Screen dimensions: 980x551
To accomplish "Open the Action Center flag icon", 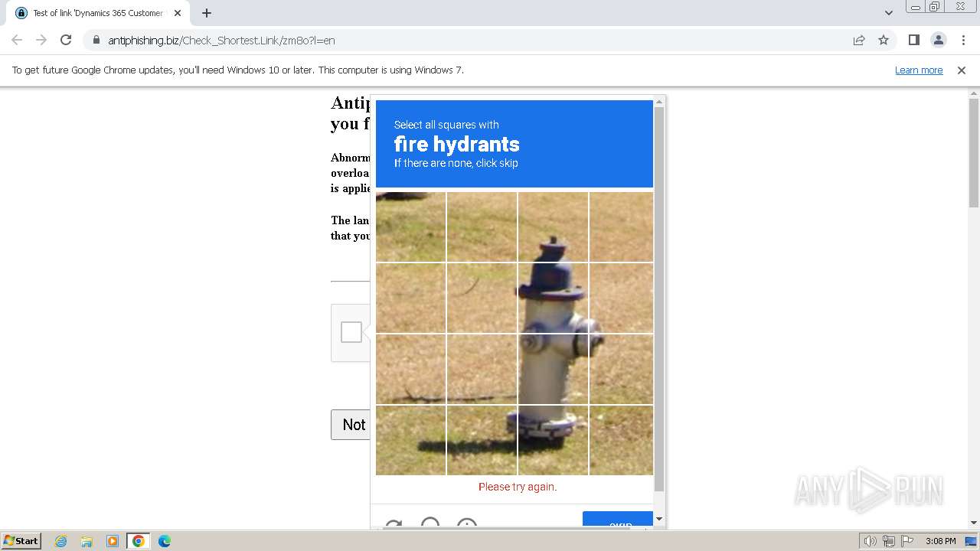I will click(x=906, y=541).
